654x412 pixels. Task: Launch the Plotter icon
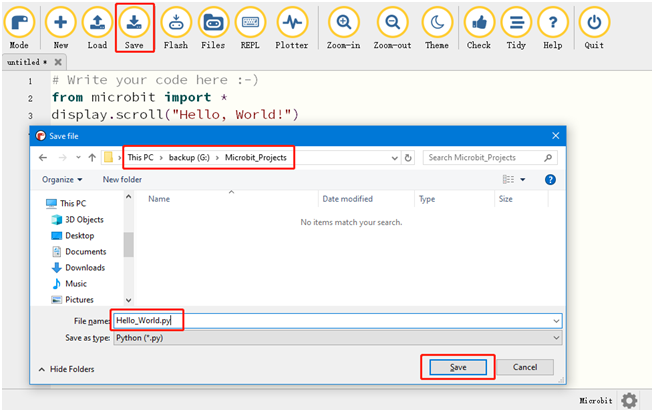click(291, 26)
